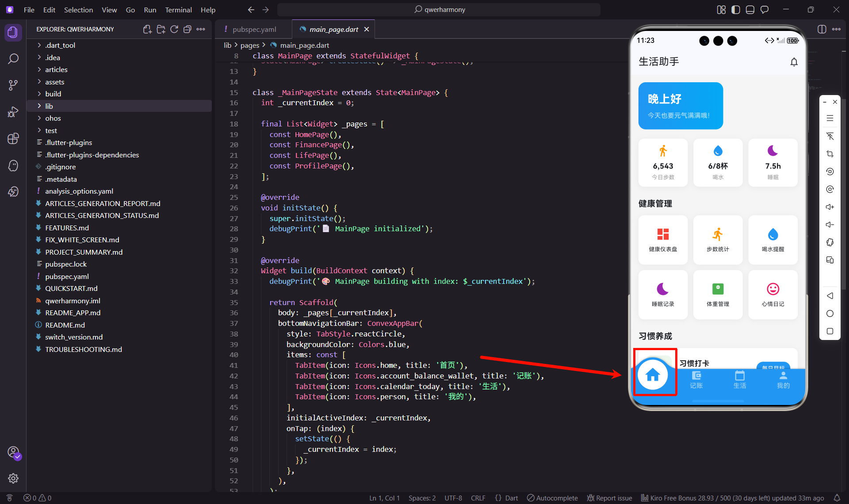Viewport: 849px width, 504px height.
Task: Open Extensions view in activity bar
Action: pyautogui.click(x=13, y=138)
